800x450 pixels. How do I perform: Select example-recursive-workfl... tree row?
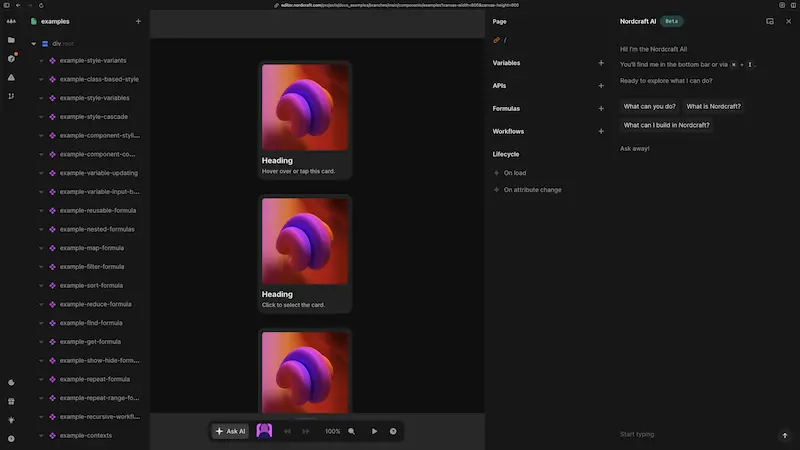tap(99, 417)
